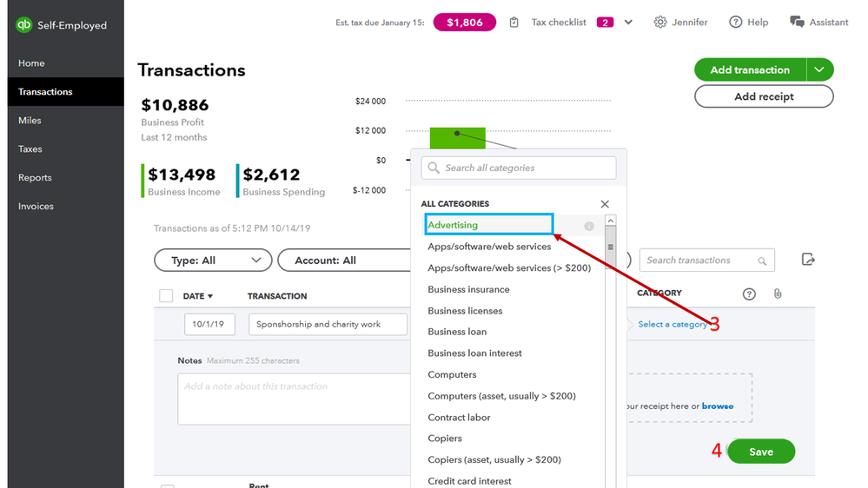Expand the Tax checklist chevron
The width and height of the screenshot is (868, 488).
628,23
